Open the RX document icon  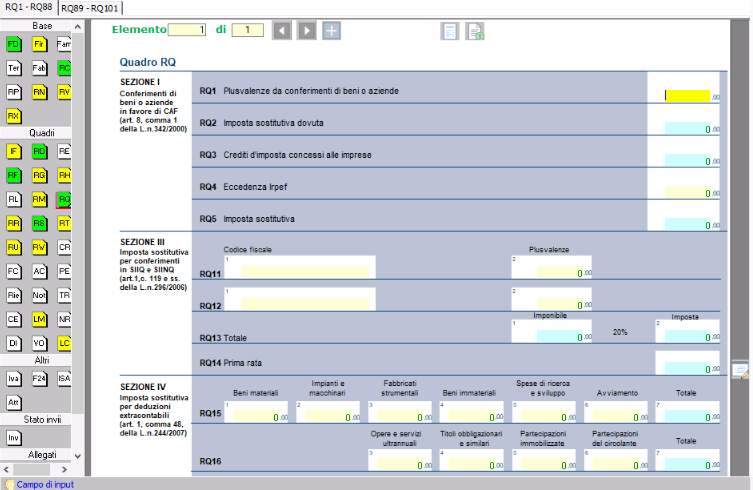point(13,116)
